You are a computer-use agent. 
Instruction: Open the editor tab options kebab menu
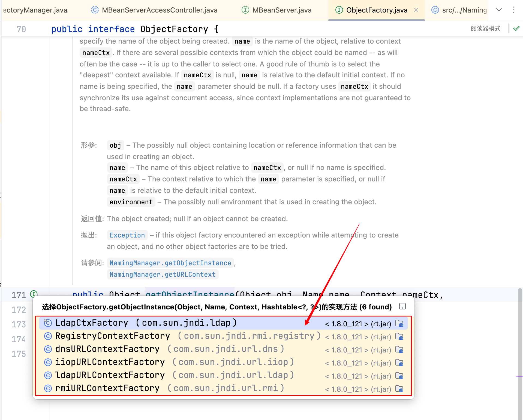click(x=513, y=10)
